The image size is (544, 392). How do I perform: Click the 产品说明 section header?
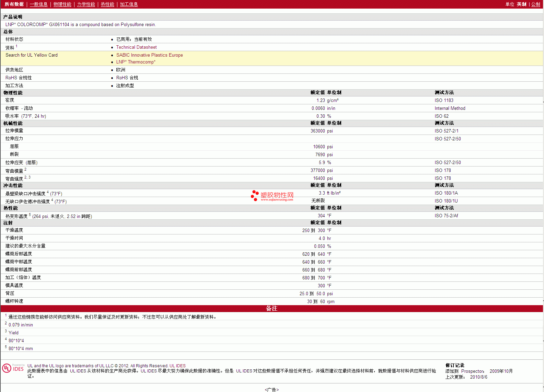coord(13,17)
